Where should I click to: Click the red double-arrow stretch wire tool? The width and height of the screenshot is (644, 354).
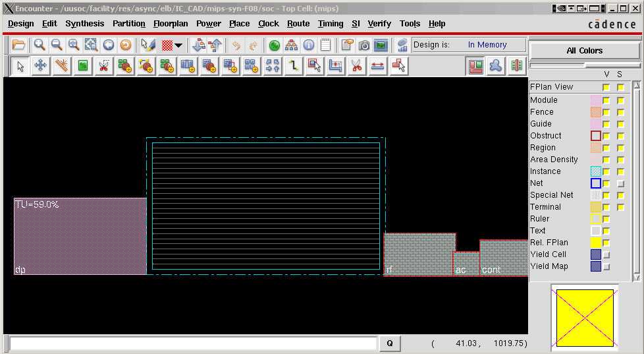377,66
